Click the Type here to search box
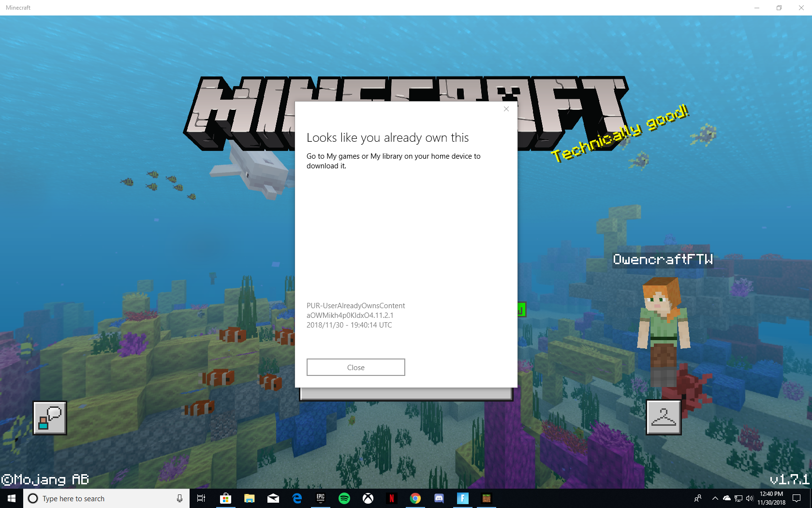 (x=106, y=498)
